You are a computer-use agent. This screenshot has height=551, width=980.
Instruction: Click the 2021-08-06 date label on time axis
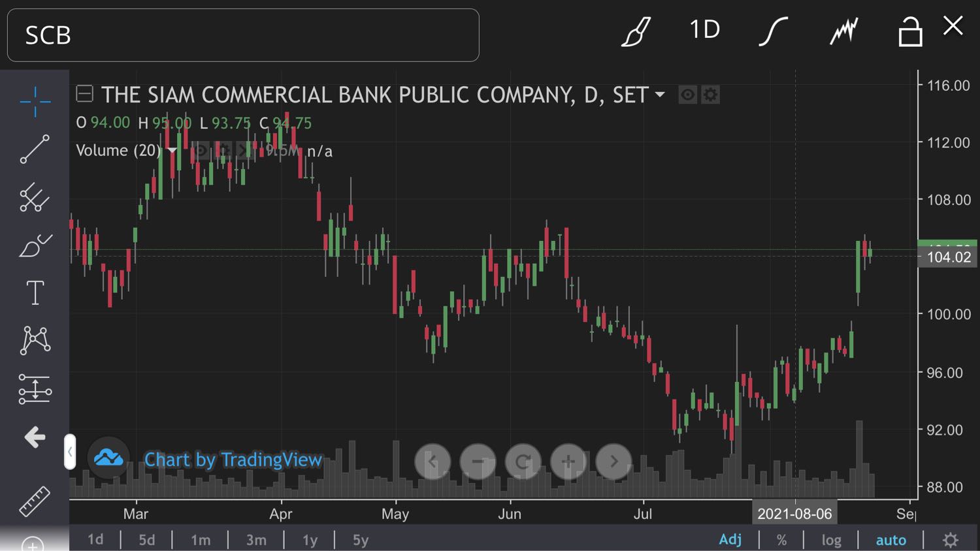[x=794, y=514]
